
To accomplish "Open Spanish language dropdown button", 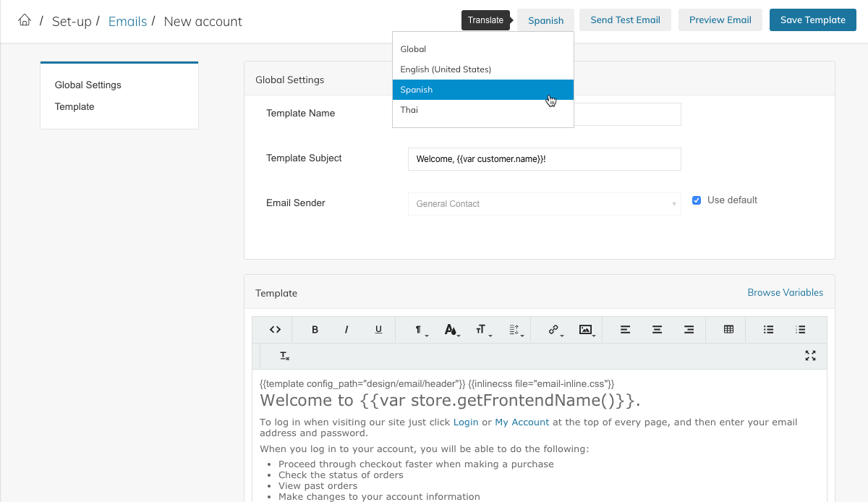I will click(x=545, y=20).
